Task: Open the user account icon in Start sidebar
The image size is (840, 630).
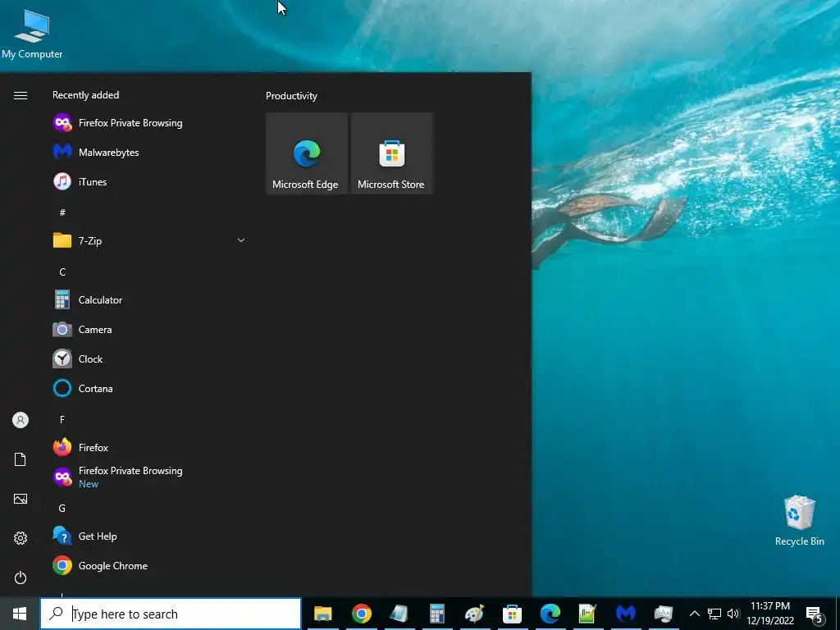Action: 21,420
